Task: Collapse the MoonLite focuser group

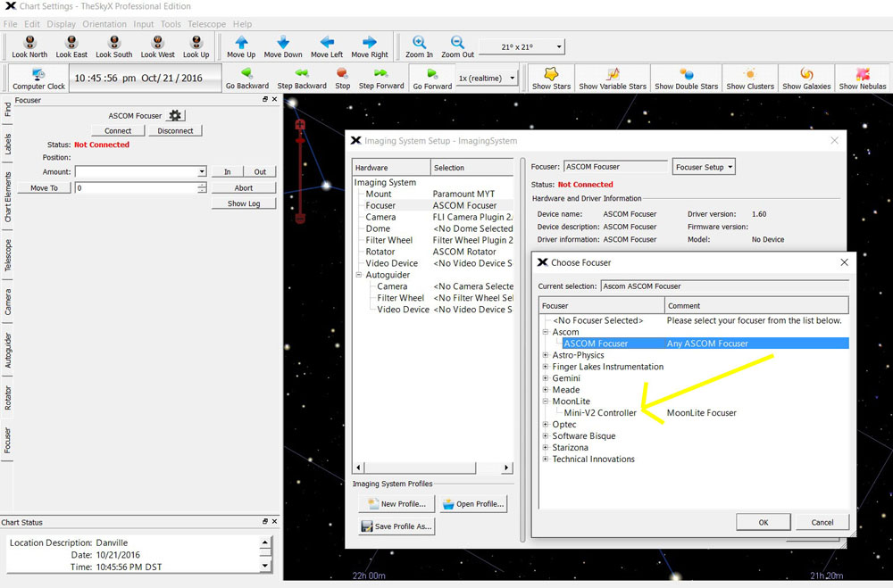Action: [546, 402]
